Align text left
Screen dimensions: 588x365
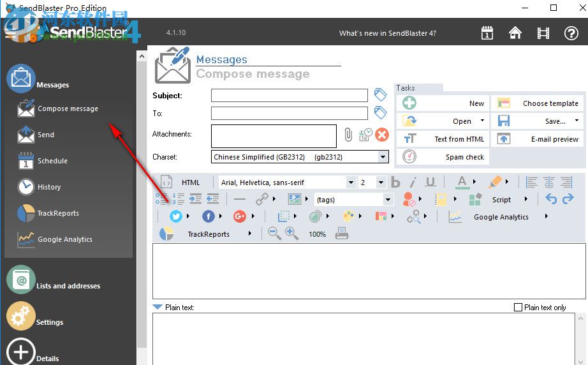(x=531, y=182)
